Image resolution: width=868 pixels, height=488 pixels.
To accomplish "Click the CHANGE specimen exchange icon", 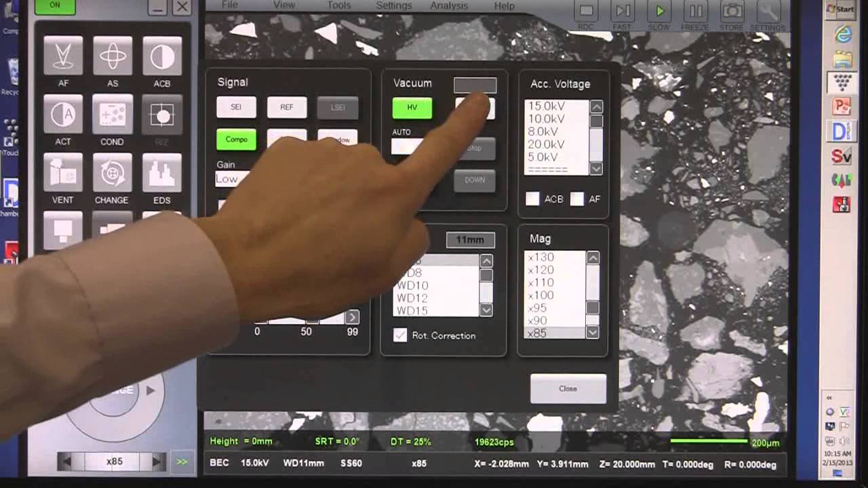I will coord(113,172).
